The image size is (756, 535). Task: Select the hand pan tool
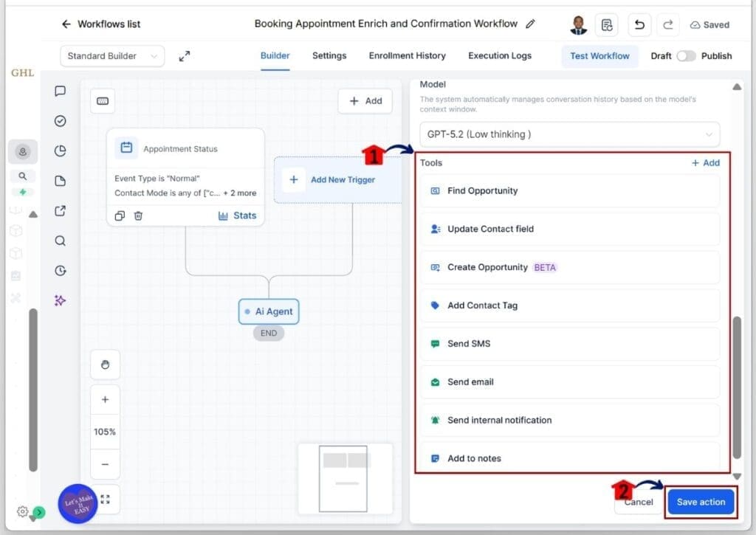pos(105,365)
